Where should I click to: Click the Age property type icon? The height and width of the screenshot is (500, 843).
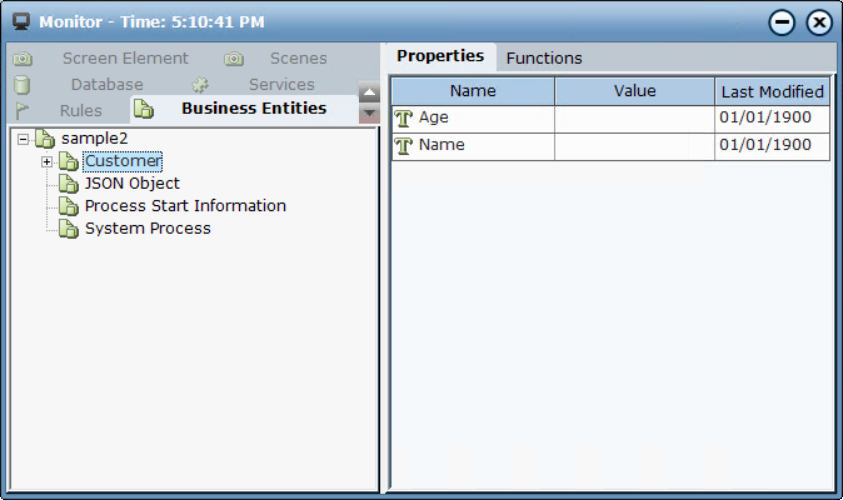tap(404, 118)
